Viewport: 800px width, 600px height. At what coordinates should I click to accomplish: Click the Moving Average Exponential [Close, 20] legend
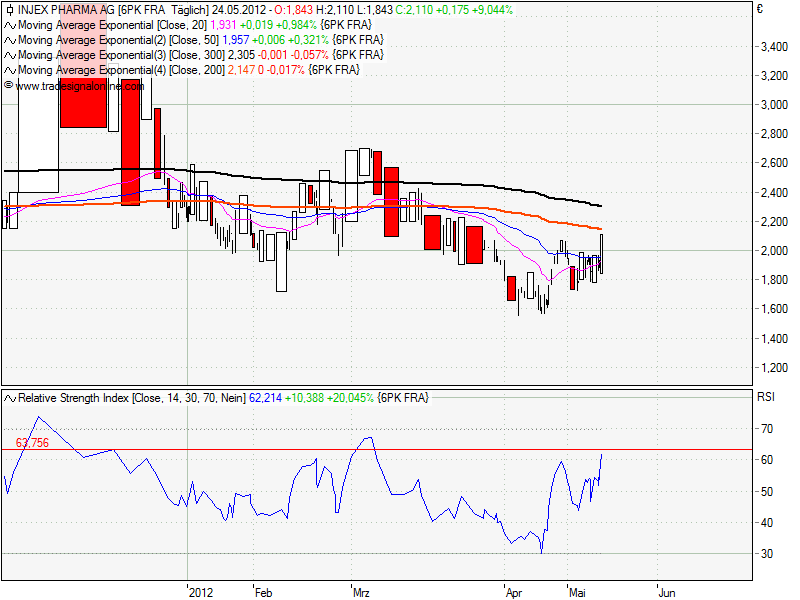point(113,25)
